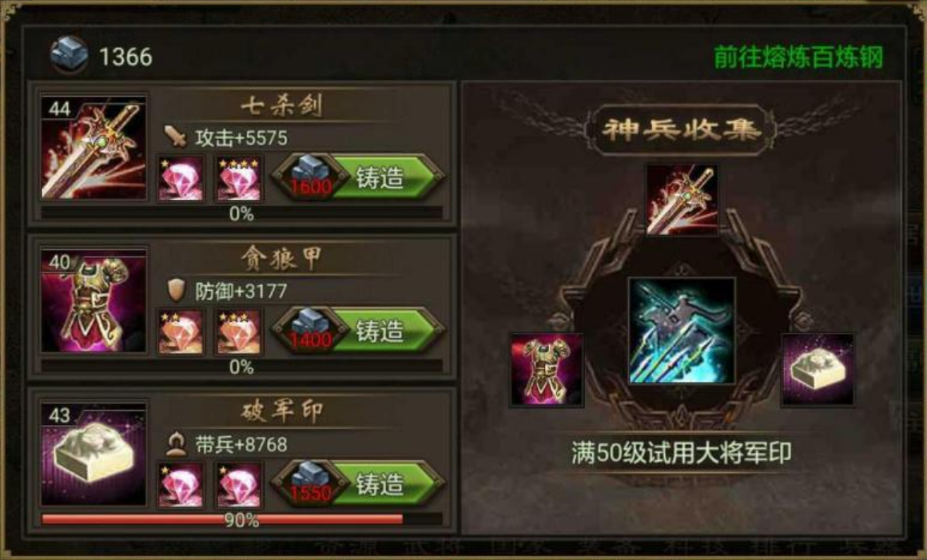The width and height of the screenshot is (927, 560).
Task: Click the second gem under 破军印
Action: click(239, 486)
